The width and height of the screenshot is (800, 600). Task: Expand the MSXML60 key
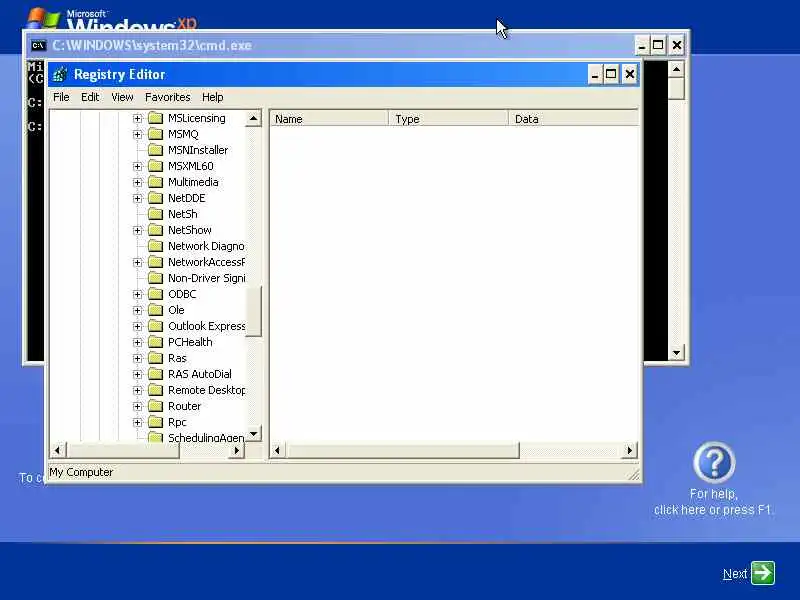pos(137,166)
